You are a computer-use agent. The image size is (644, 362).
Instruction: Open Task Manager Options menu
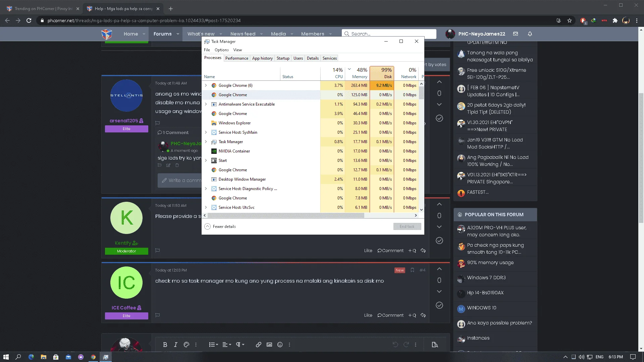click(x=222, y=50)
